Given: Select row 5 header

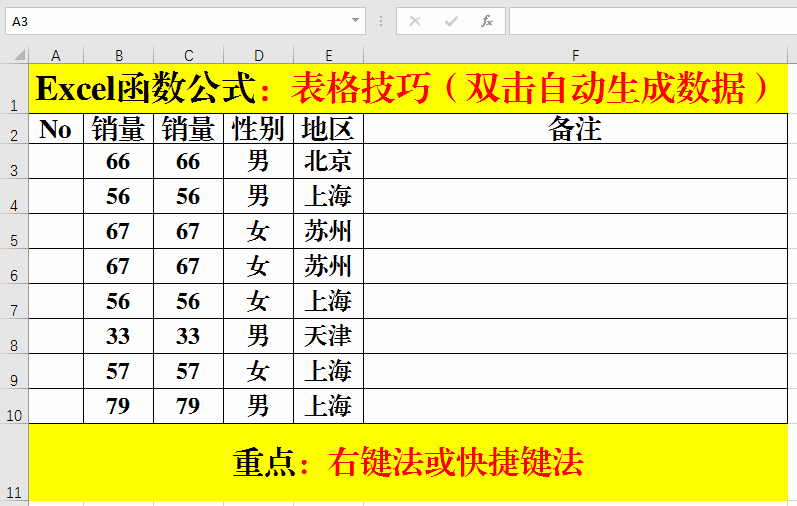Looking at the screenshot, I should (14, 231).
